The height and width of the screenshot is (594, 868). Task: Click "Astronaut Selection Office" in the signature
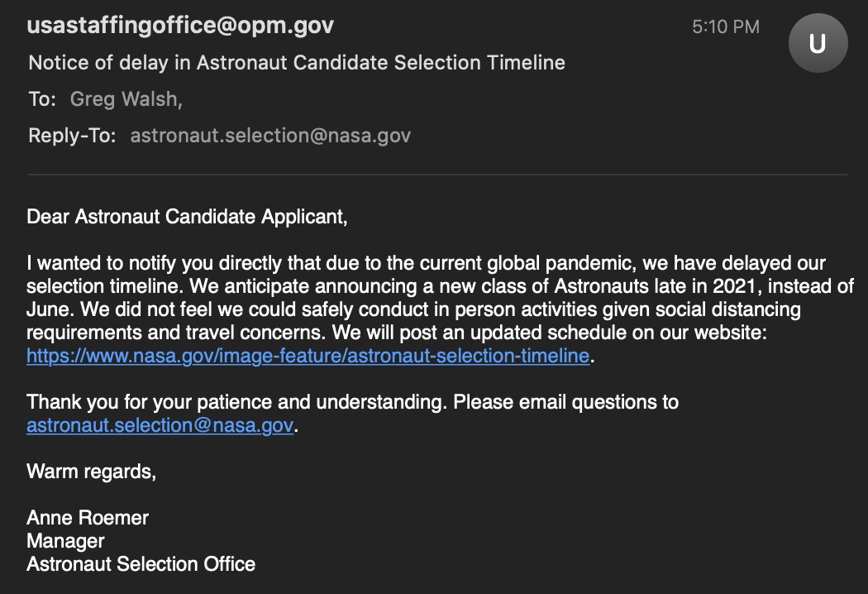pyautogui.click(x=141, y=564)
